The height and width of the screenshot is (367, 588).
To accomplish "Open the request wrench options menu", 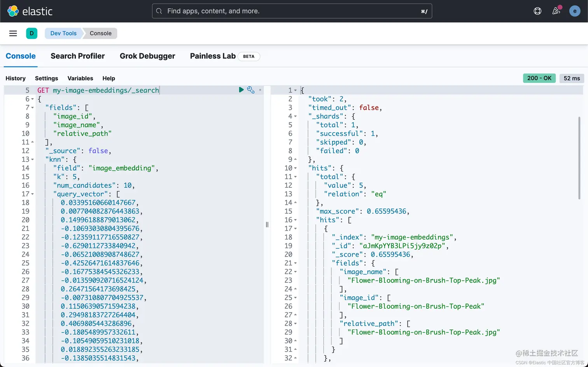I will click(x=251, y=90).
